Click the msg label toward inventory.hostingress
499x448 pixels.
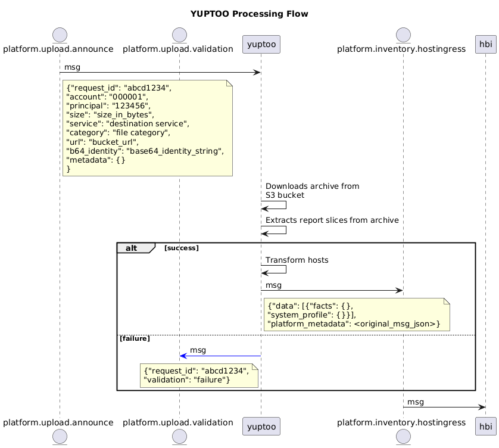274,285
